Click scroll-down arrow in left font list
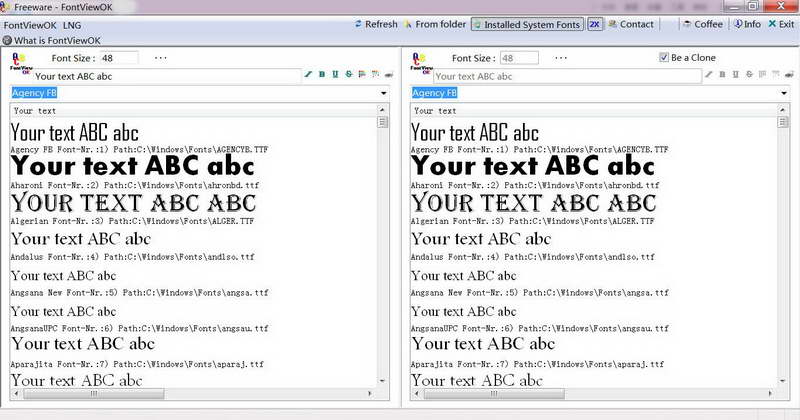Image resolution: width=800 pixels, height=420 pixels. pyautogui.click(x=382, y=381)
